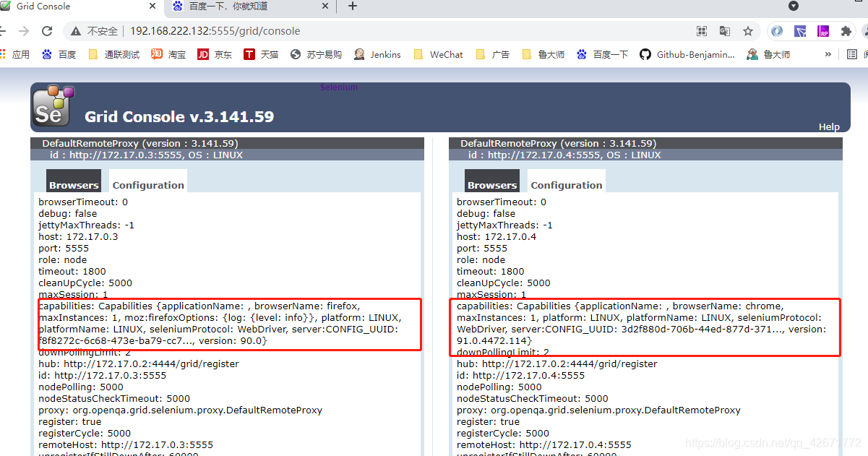
Task: Expand the bookmarks overflow chevron
Action: click(x=828, y=53)
